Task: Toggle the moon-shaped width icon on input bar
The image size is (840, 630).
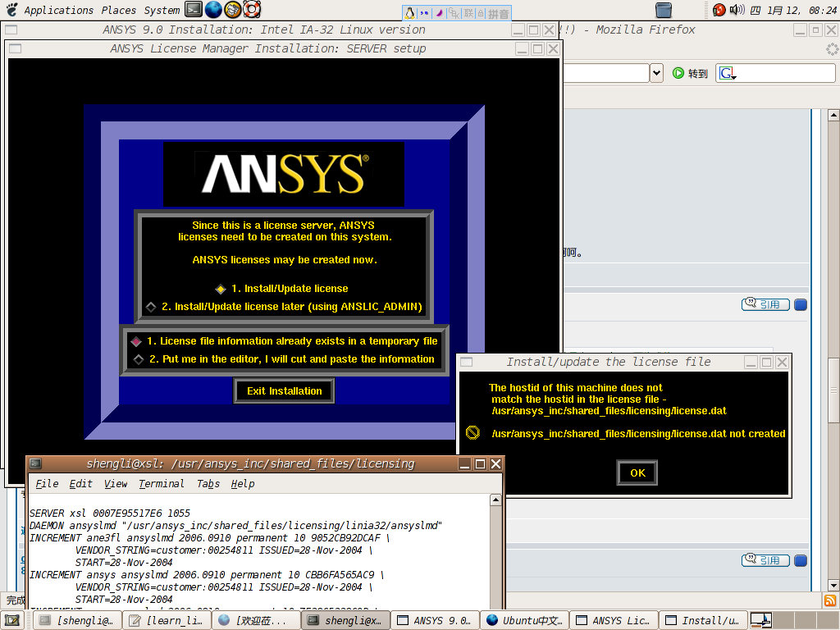Action: (439, 13)
